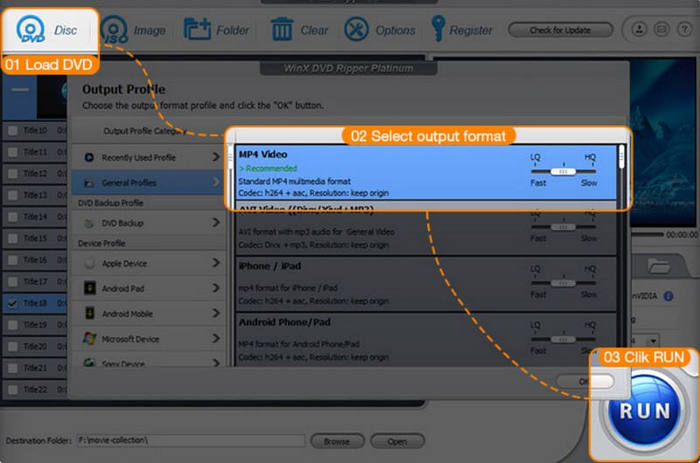
Task: Expand Sony Device via its chevron
Action: pyautogui.click(x=216, y=362)
